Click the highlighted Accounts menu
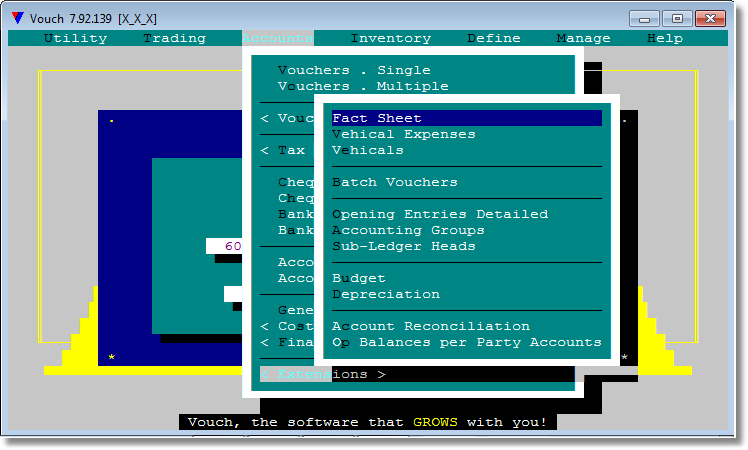748x450 pixels. click(x=278, y=38)
